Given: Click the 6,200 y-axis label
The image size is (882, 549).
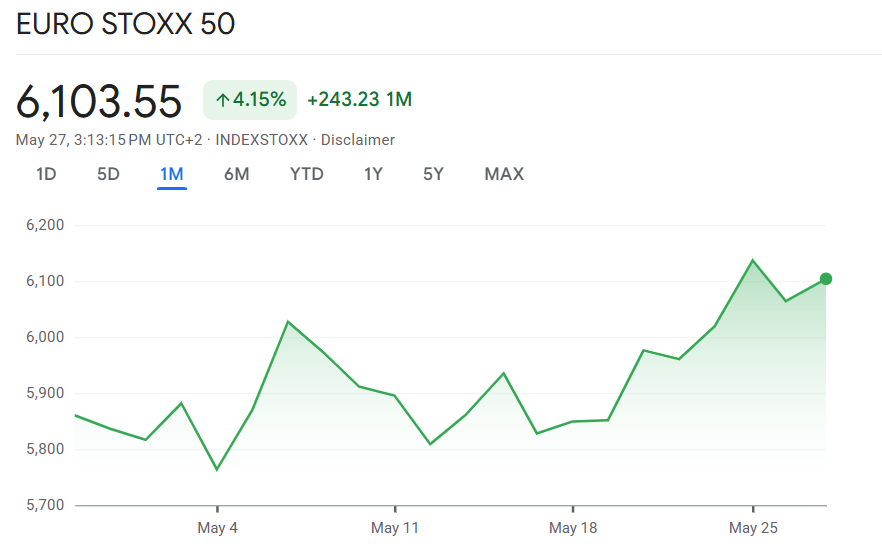Looking at the screenshot, I should (45, 225).
